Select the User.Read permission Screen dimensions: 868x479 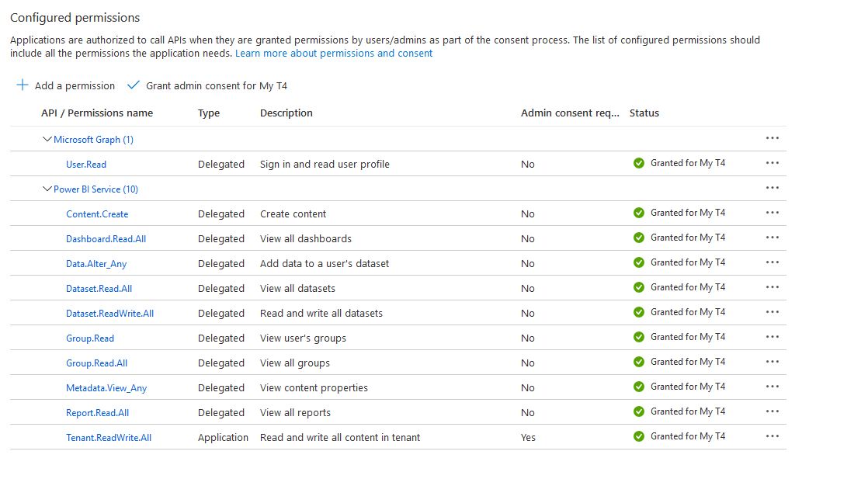pos(85,164)
